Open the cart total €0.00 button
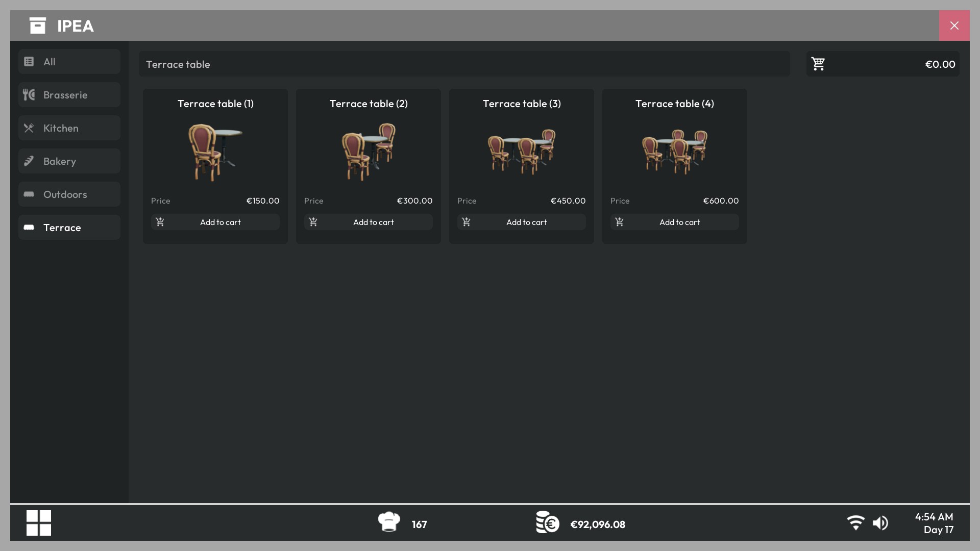 pyautogui.click(x=883, y=64)
